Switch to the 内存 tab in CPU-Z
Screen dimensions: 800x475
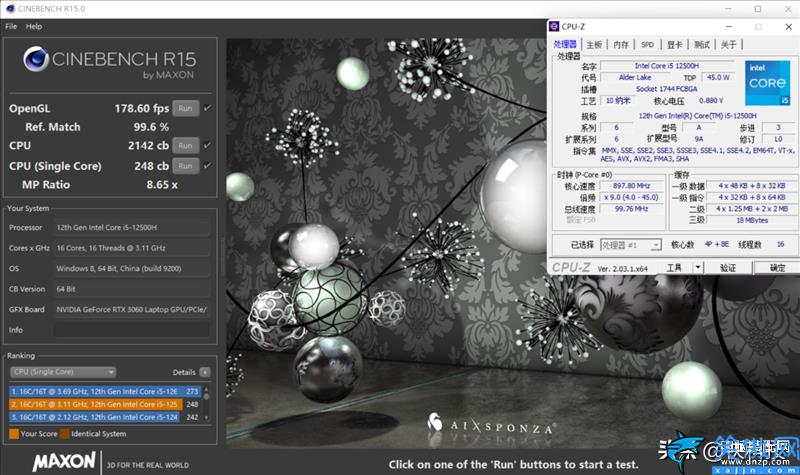(x=621, y=45)
